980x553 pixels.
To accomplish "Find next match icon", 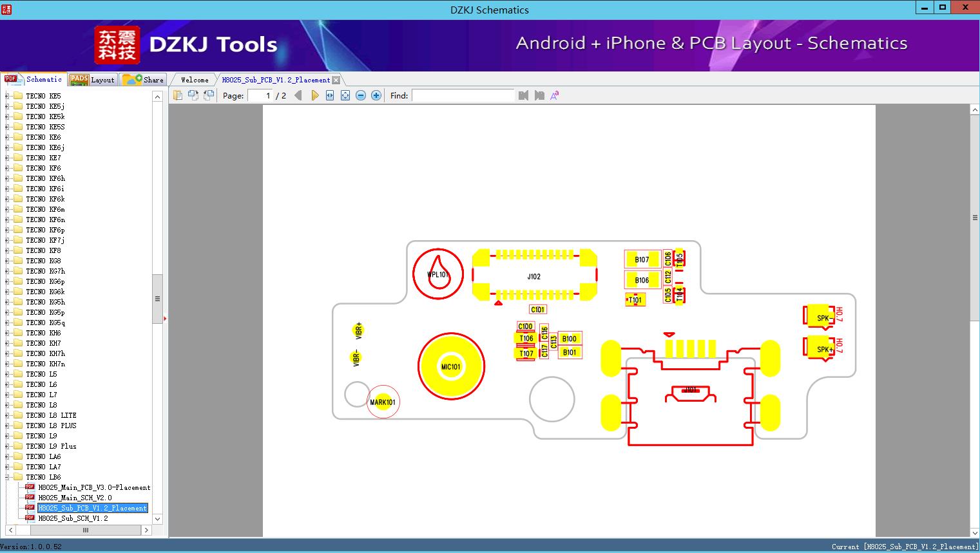I will pyautogui.click(x=539, y=95).
